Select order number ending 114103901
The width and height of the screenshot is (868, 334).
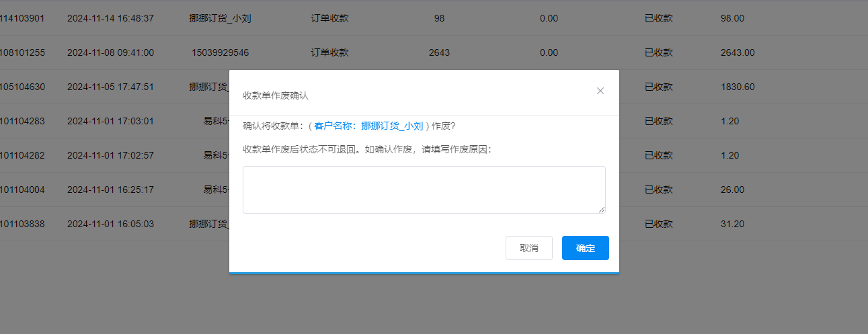22,18
